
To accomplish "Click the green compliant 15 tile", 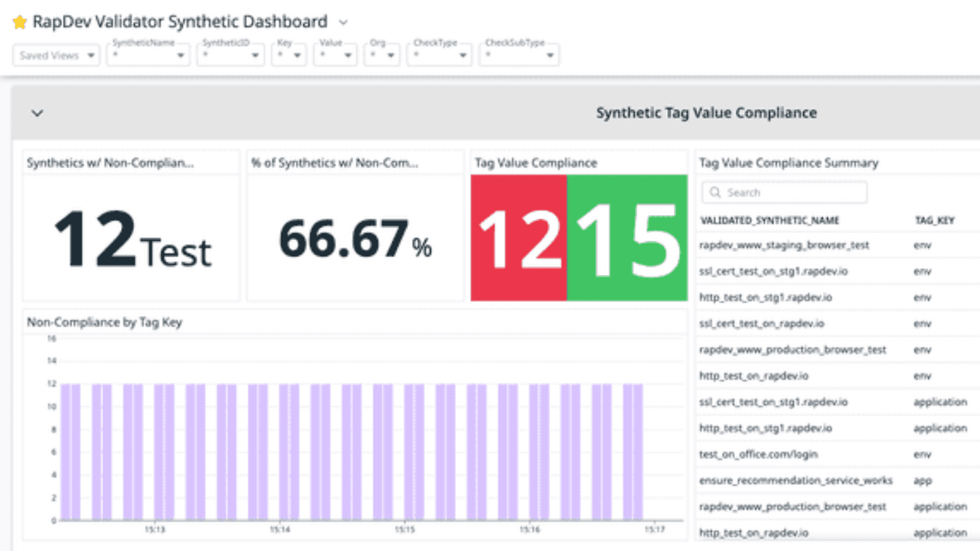I will pyautogui.click(x=627, y=238).
